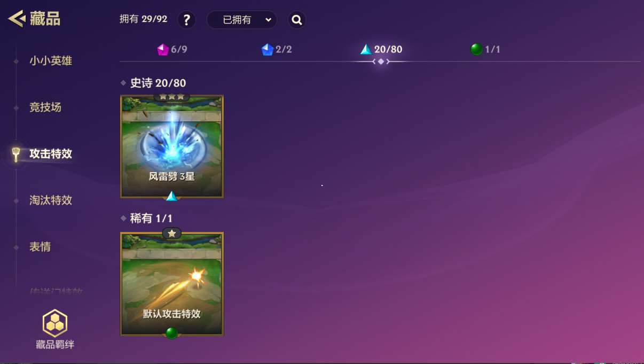Screen dimensions: 644x364
Task: Open the 竞技场 category
Action: (x=45, y=107)
